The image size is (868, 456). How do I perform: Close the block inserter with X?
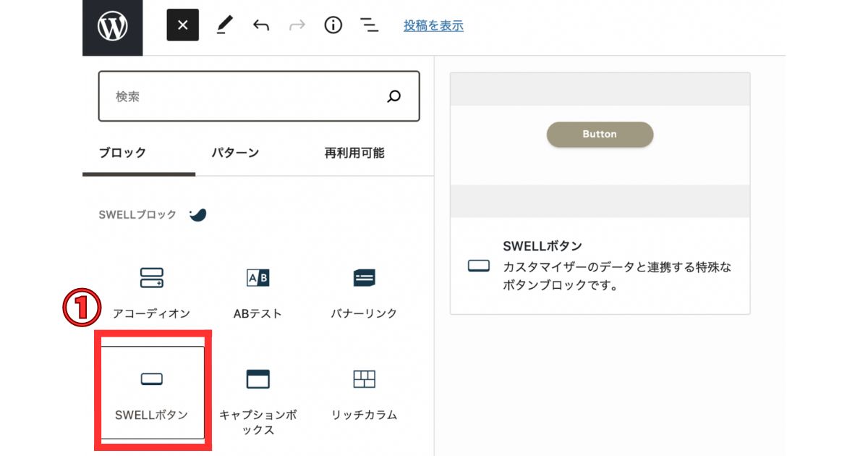tap(182, 25)
